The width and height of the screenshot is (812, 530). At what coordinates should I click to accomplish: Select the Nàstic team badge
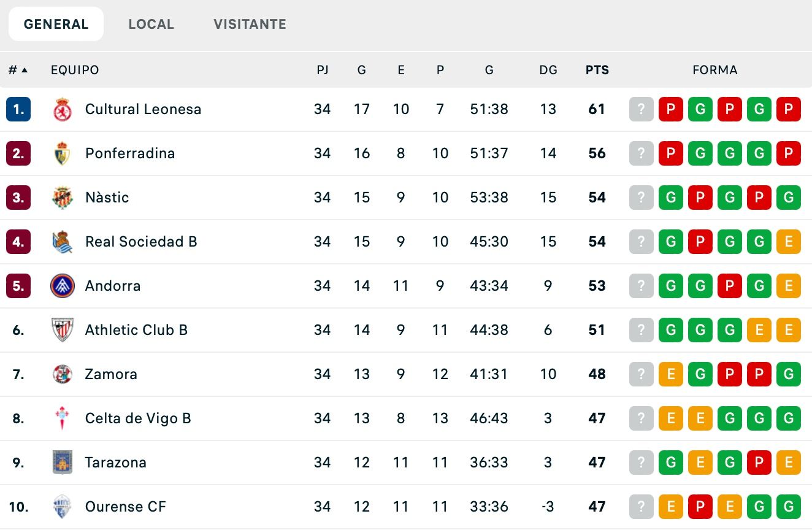pos(62,198)
